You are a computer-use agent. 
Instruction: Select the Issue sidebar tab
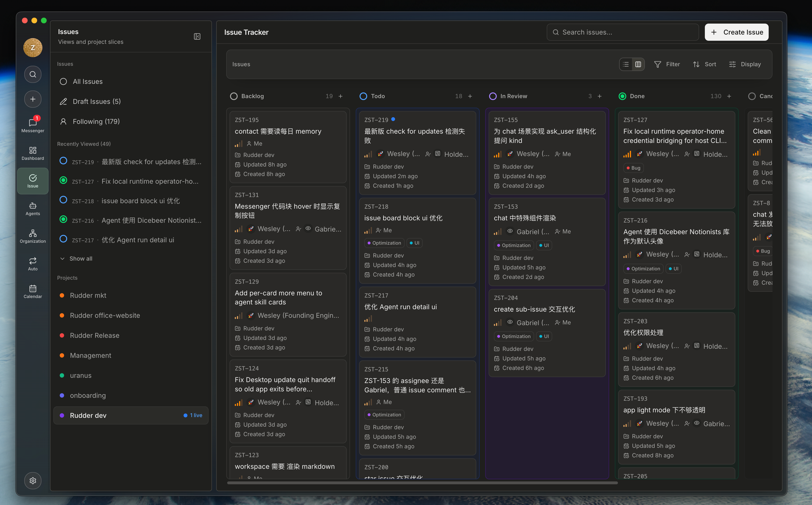pyautogui.click(x=33, y=181)
